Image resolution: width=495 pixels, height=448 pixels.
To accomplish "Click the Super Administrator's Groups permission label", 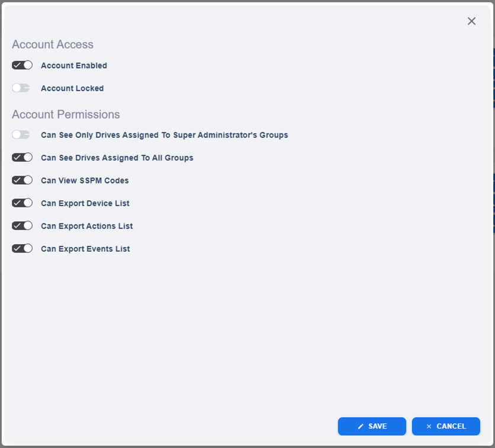I will (165, 135).
